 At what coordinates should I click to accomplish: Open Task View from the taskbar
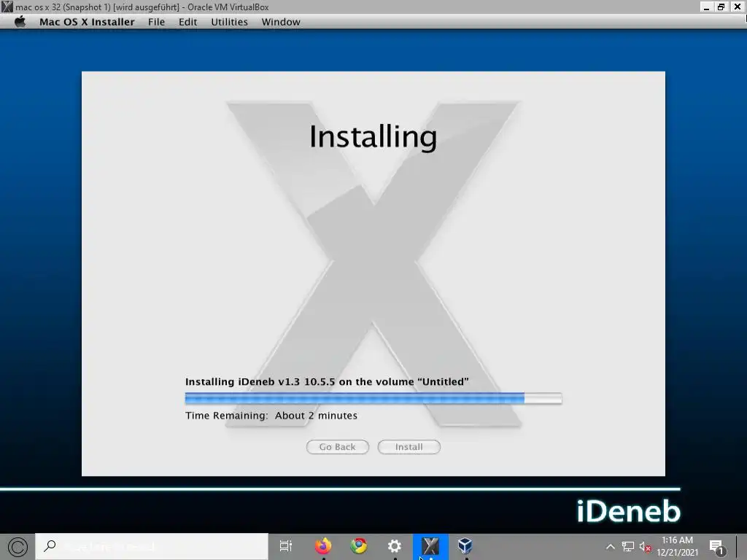(x=286, y=546)
